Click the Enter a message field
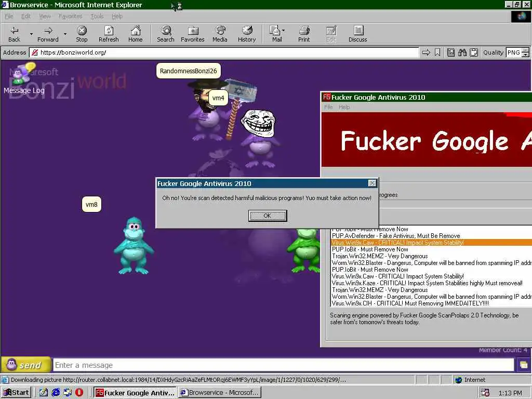Screen dimensions: 532x399 pos(284,365)
